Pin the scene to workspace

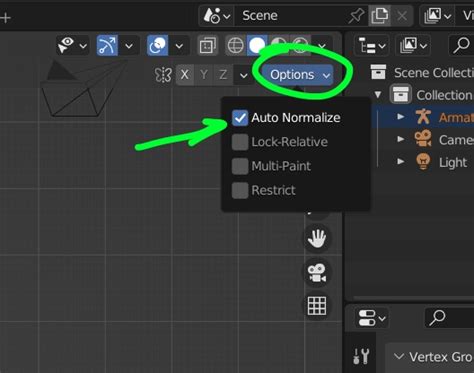tap(356, 16)
